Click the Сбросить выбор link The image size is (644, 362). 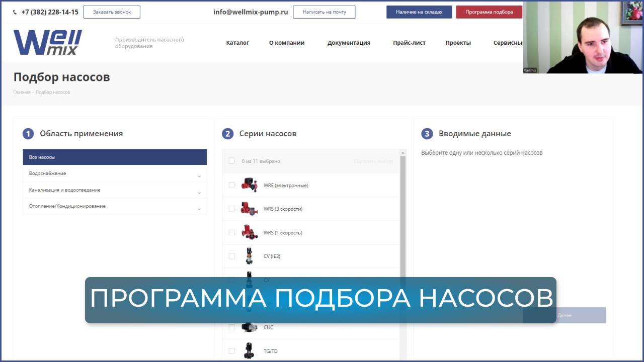point(373,161)
